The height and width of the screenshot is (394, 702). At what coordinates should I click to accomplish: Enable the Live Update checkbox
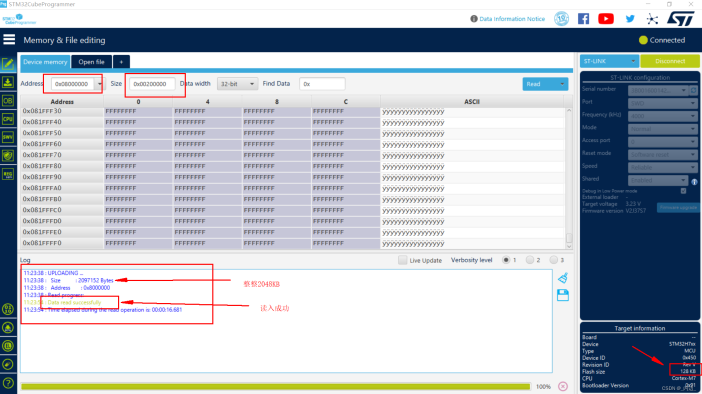402,260
